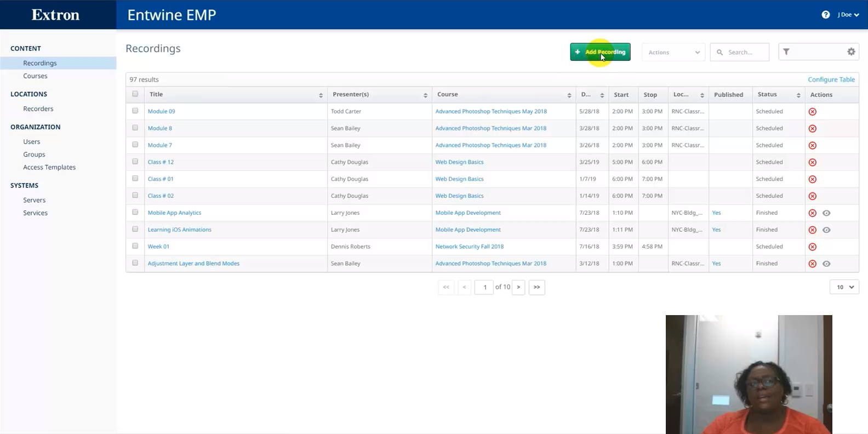
Task: Click the presenter webcam video thumbnail
Action: 749,374
